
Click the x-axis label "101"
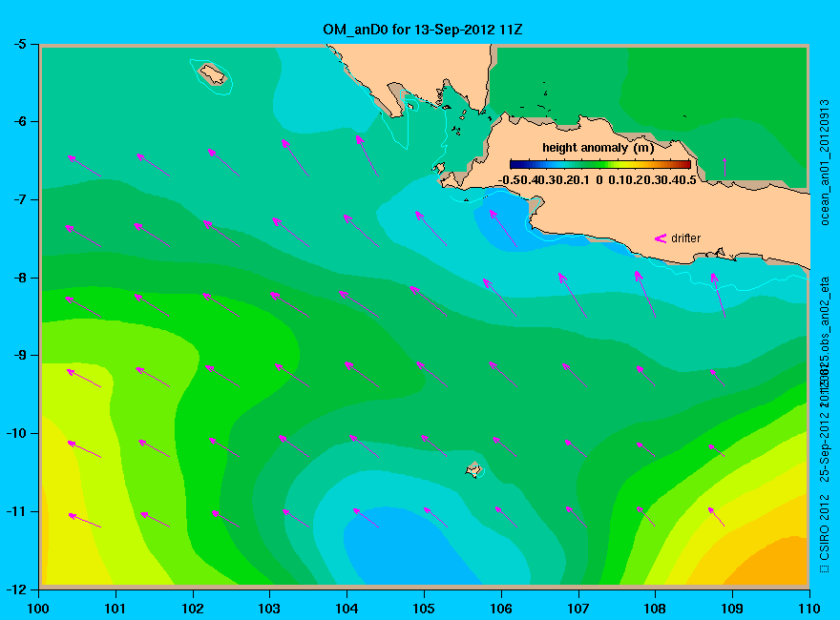tap(115, 609)
